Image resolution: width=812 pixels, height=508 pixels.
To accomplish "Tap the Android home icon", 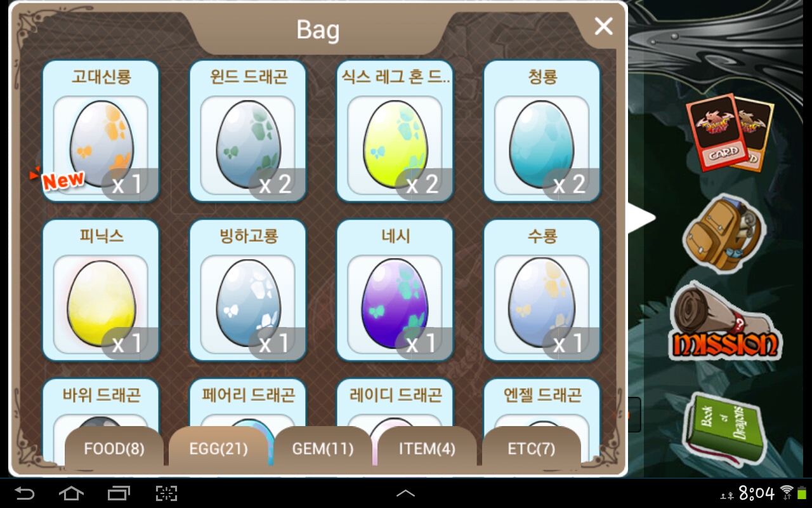I will pyautogui.click(x=71, y=493).
